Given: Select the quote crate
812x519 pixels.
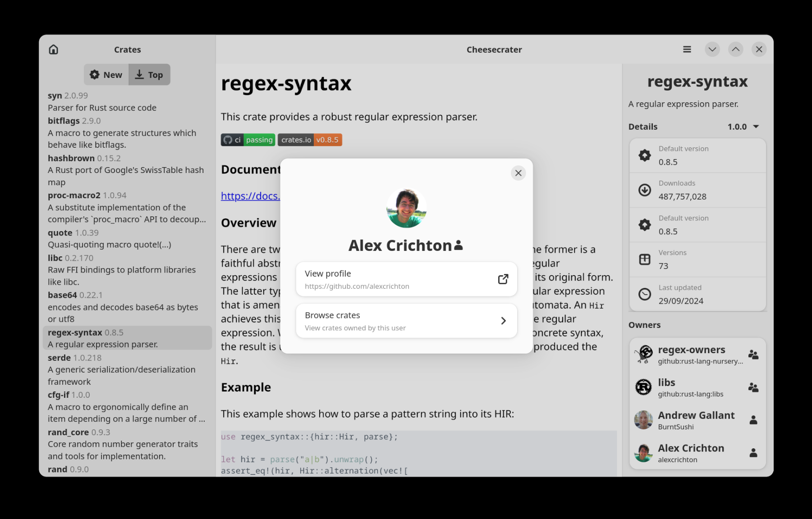Looking at the screenshot, I should click(x=127, y=238).
